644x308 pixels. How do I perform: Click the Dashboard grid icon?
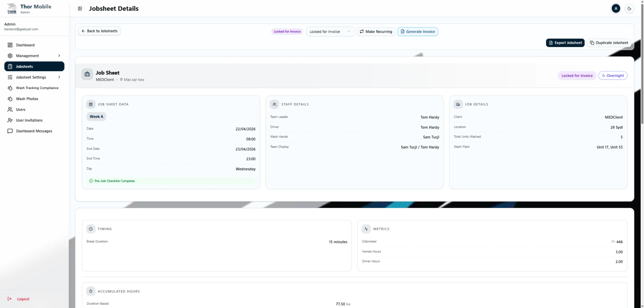(10, 45)
